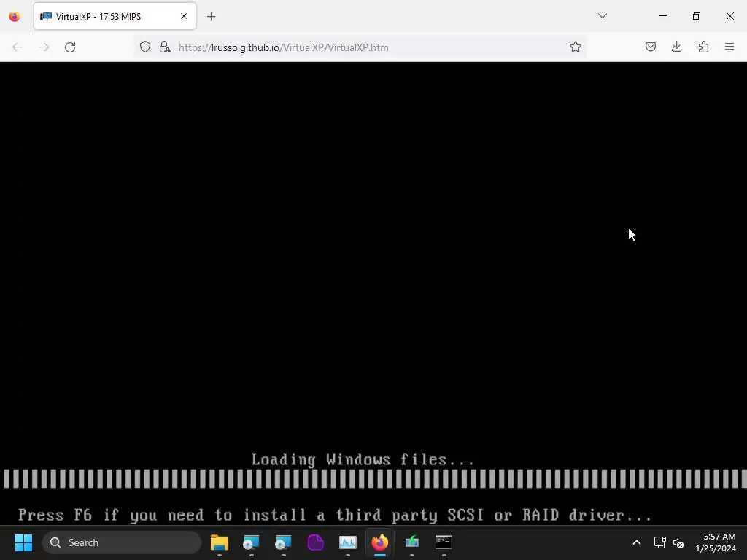Image resolution: width=747 pixels, height=560 pixels.
Task: Click the taskbar Search box
Action: (122, 542)
